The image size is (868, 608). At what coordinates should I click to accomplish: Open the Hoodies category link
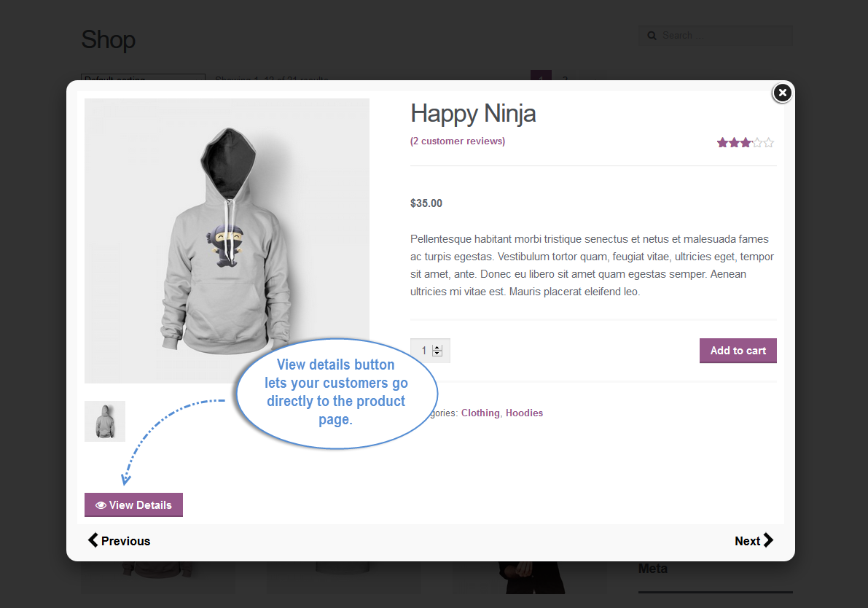click(x=524, y=413)
